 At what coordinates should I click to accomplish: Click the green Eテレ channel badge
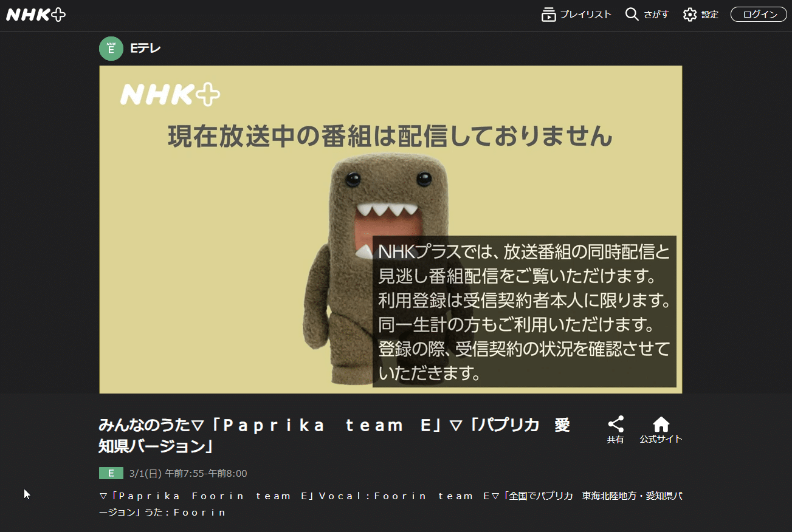point(111,49)
